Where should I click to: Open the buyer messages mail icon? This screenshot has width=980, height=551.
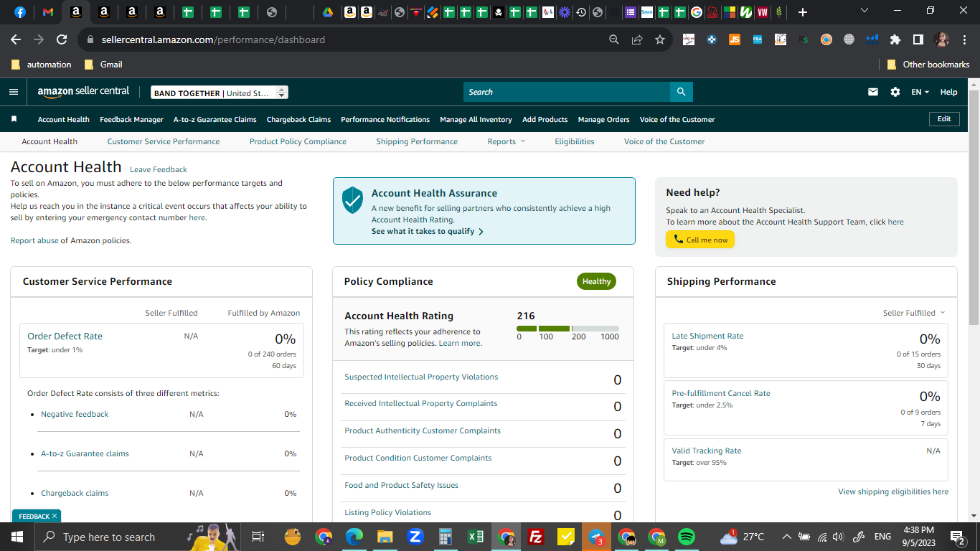tap(873, 92)
